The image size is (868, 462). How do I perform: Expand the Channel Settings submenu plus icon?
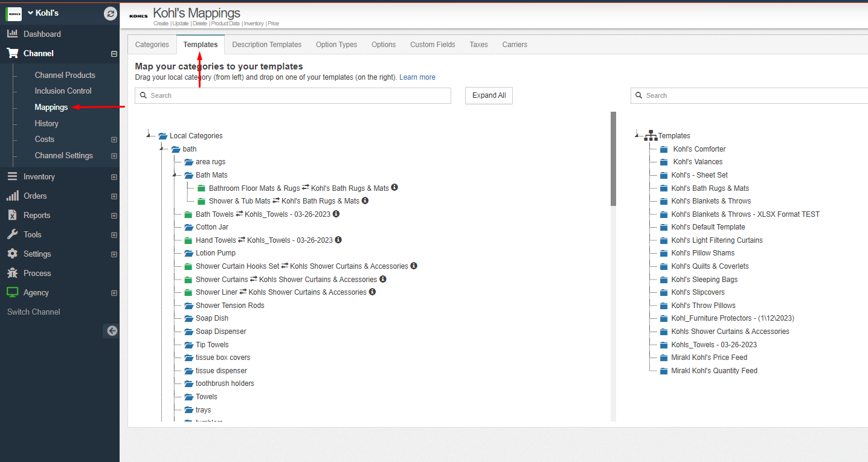pos(114,156)
